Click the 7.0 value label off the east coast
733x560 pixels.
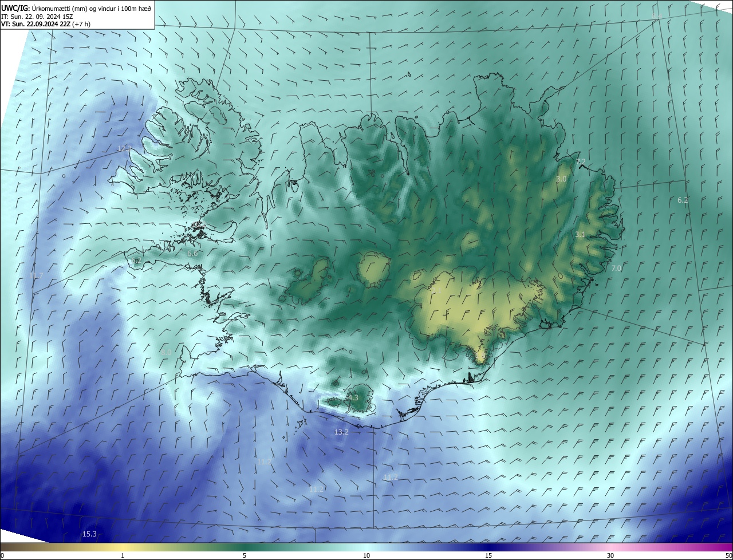pos(616,268)
